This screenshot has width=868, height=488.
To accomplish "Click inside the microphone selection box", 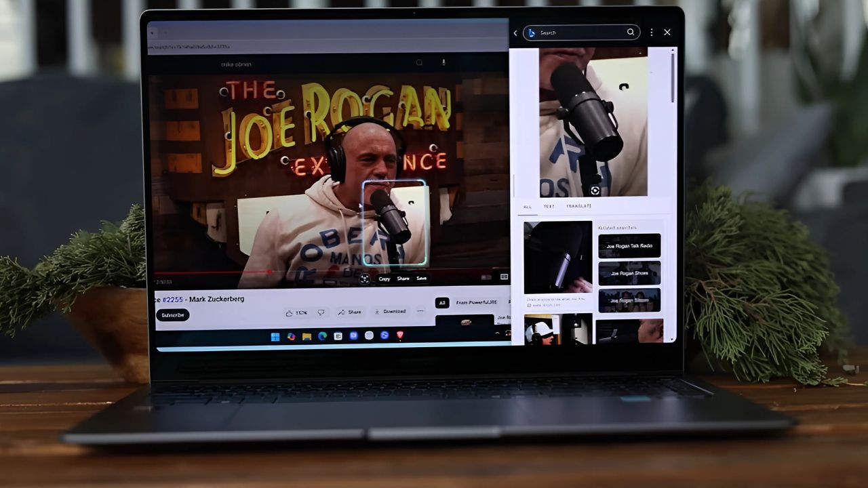I will click(x=395, y=222).
